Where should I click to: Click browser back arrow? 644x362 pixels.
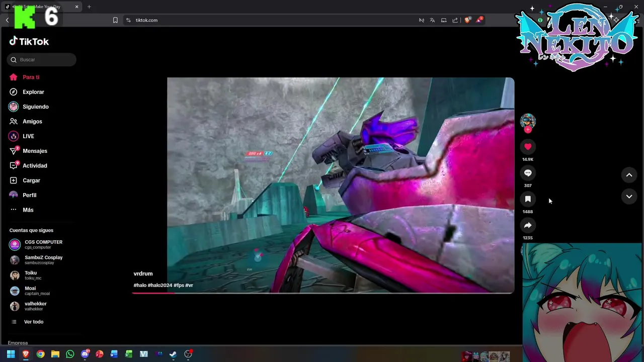[7, 20]
